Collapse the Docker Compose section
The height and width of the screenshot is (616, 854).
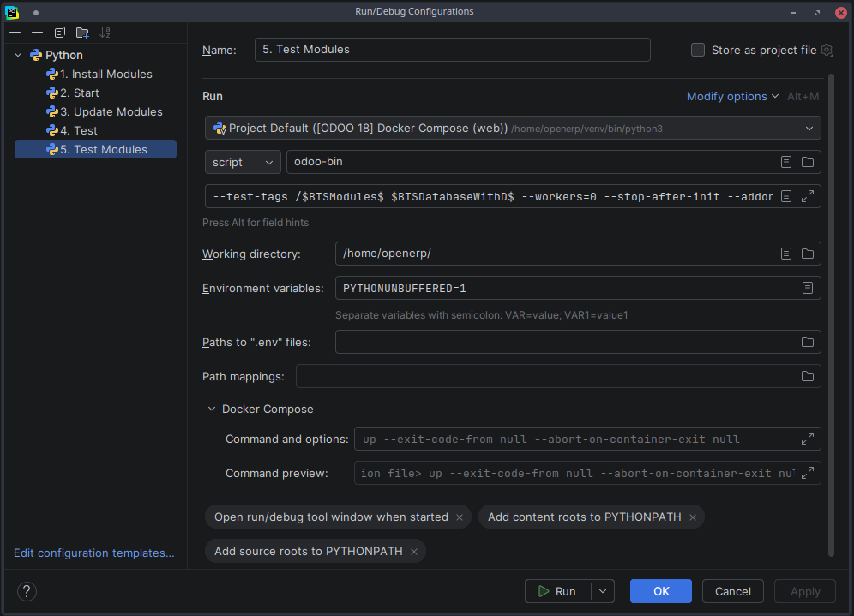(x=211, y=409)
